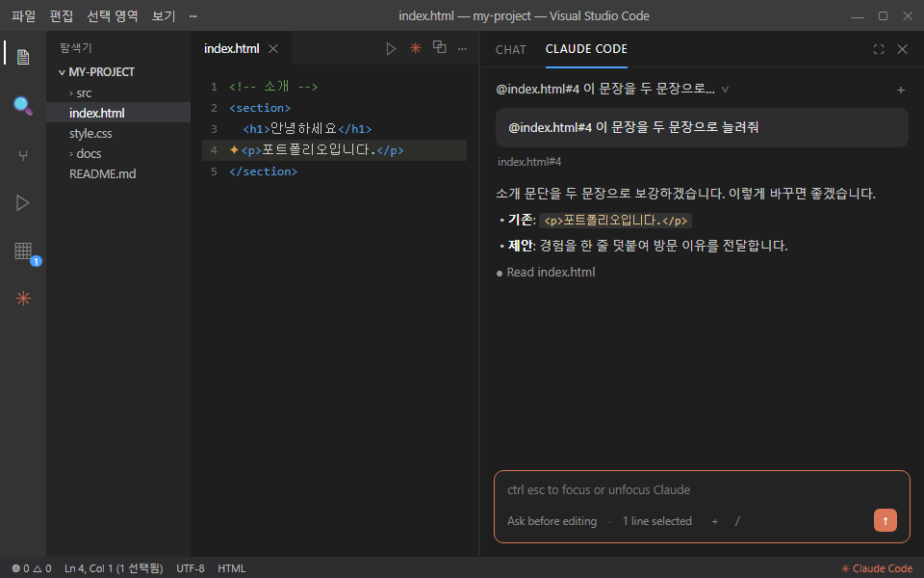Expand the src folder
The height and width of the screenshot is (578, 924).
[80, 93]
